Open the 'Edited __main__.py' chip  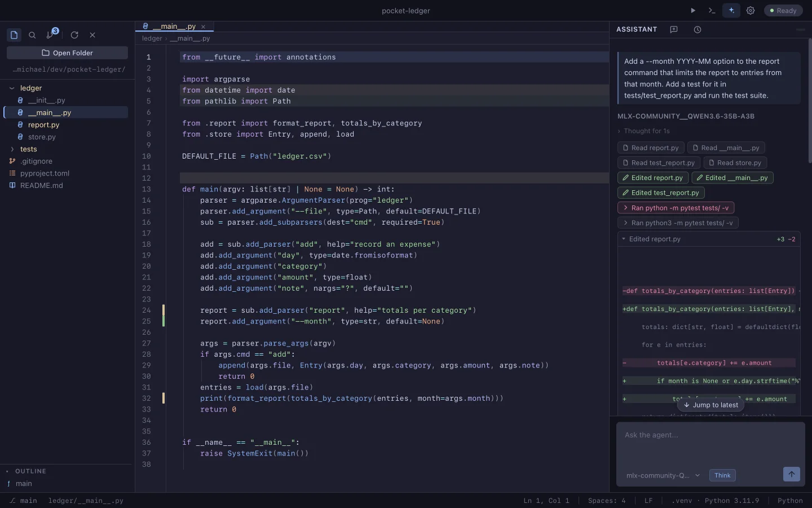[x=732, y=178]
